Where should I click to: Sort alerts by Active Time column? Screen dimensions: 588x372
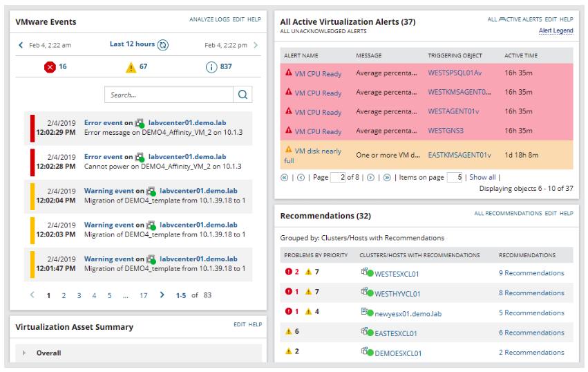point(521,55)
